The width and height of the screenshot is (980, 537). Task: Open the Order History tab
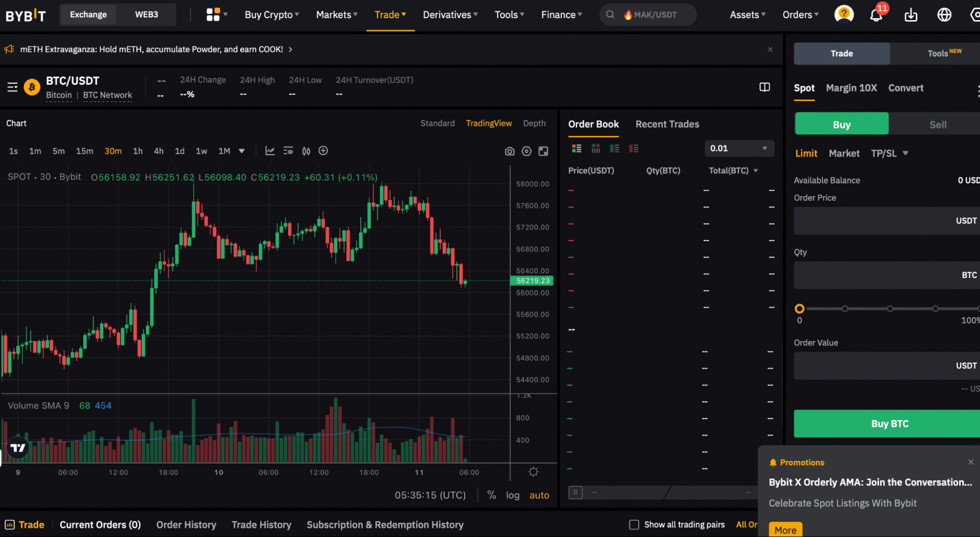(x=186, y=525)
